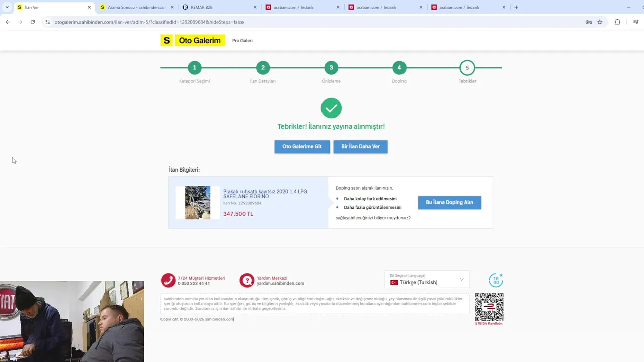This screenshot has width=644, height=362.
Task: Click the Oto Galerim logo
Action: [193, 40]
